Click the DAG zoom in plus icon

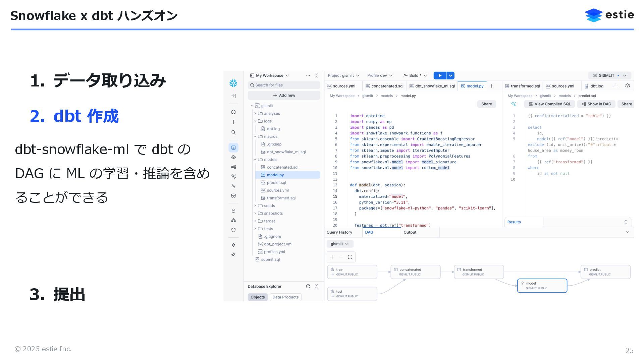point(332,257)
